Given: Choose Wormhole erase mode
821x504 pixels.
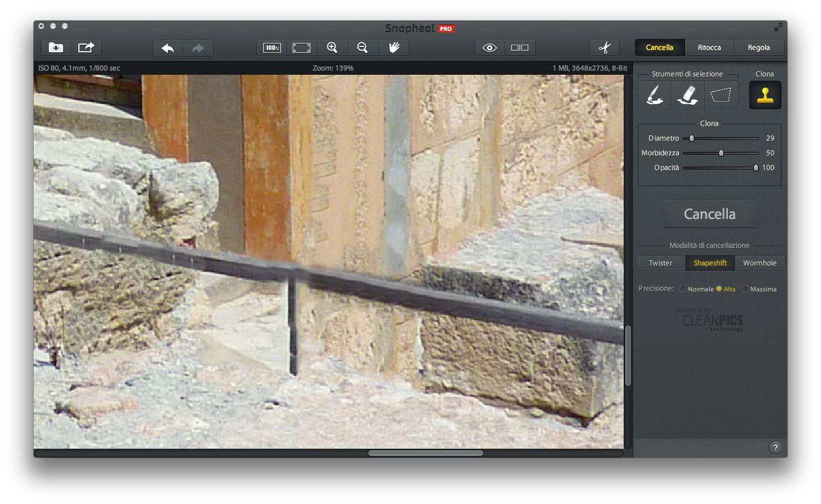Looking at the screenshot, I should pyautogui.click(x=760, y=263).
